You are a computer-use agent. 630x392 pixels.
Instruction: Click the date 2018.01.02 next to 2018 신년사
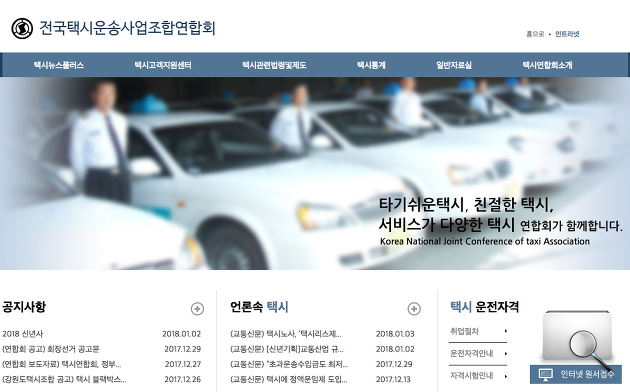(182, 334)
